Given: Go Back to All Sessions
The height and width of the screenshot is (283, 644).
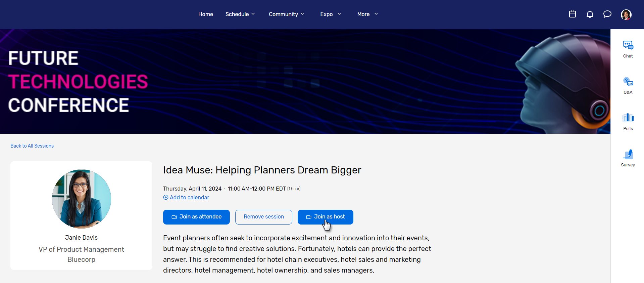Looking at the screenshot, I should (x=32, y=146).
